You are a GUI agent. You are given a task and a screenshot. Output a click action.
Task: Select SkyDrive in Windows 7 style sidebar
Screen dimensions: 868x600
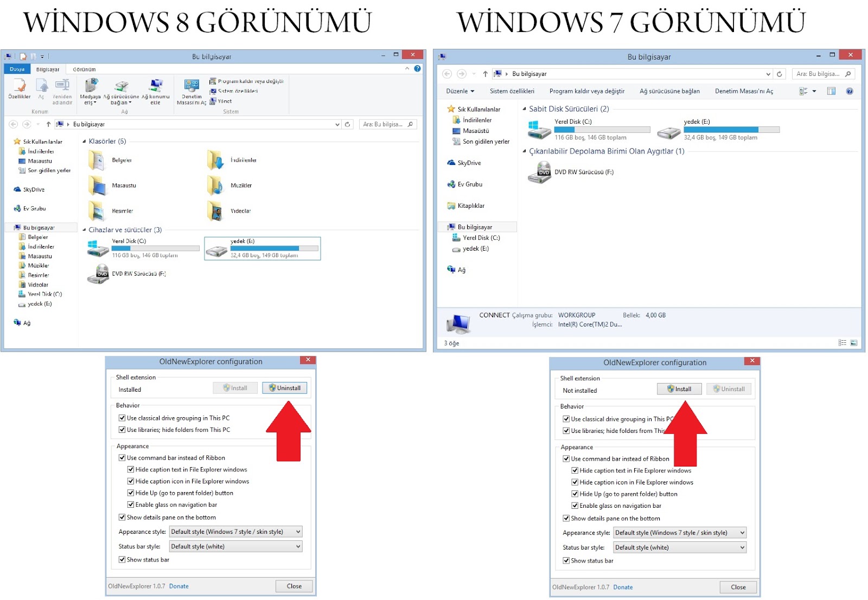click(464, 163)
